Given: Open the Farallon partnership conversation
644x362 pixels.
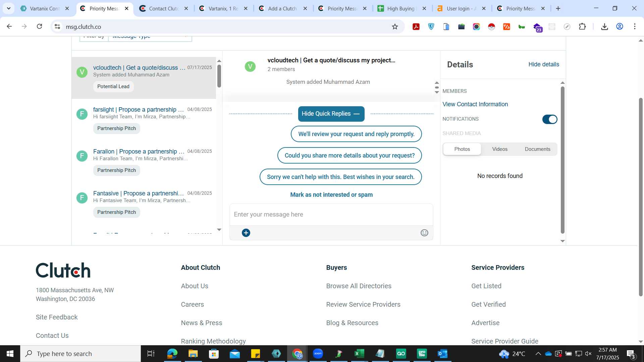Looking at the screenshot, I should point(144,162).
